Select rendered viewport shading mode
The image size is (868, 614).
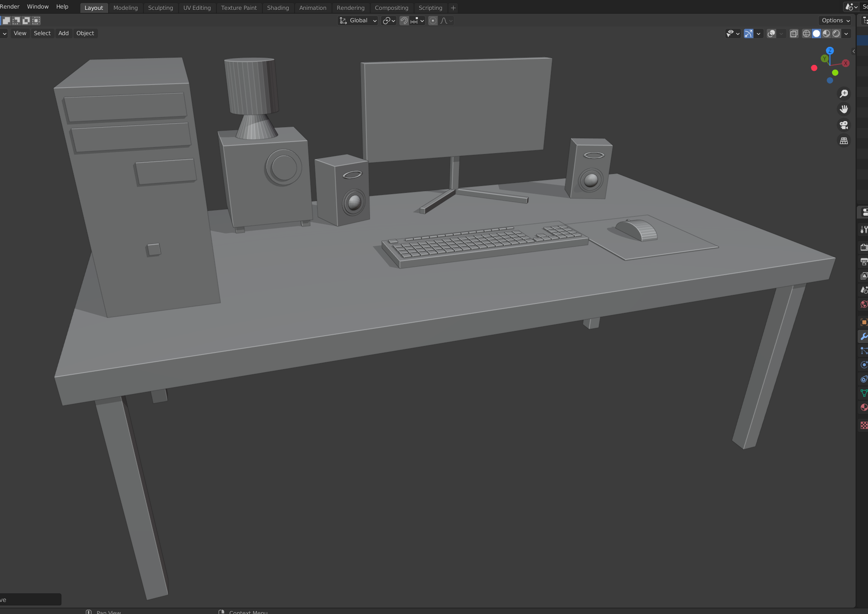coord(836,33)
